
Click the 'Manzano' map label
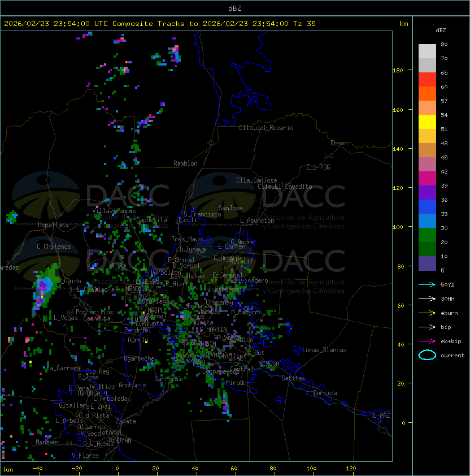click(x=47, y=442)
